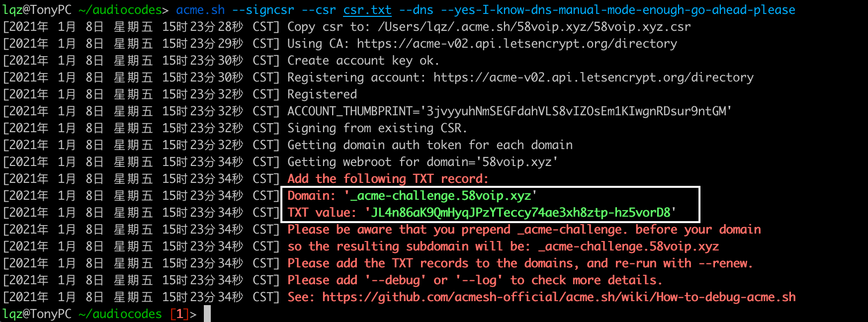The image size is (868, 322).
Task: Open the How-to-debug-acme.sh GitHub wiki link
Action: (x=559, y=297)
